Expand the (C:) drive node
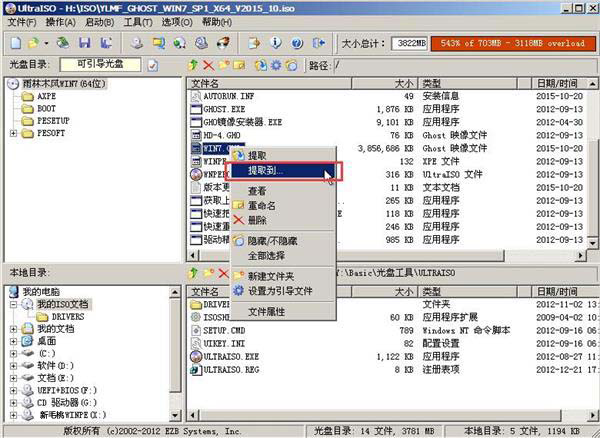Screen dimensions: 600x438 pyautogui.click(x=13, y=353)
